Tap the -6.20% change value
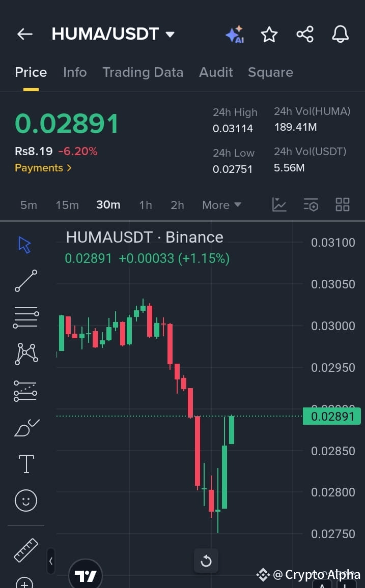 tap(78, 151)
